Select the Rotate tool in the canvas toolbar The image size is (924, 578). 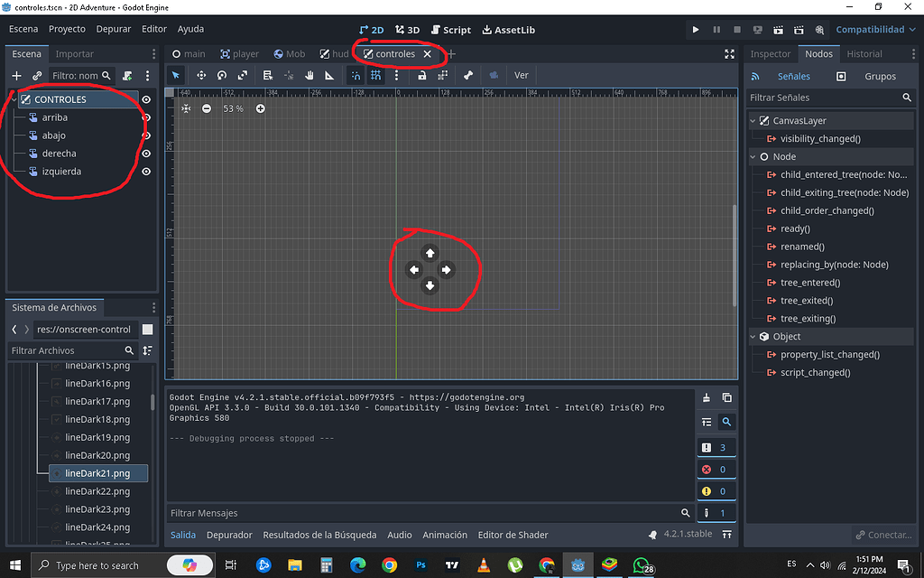[222, 75]
